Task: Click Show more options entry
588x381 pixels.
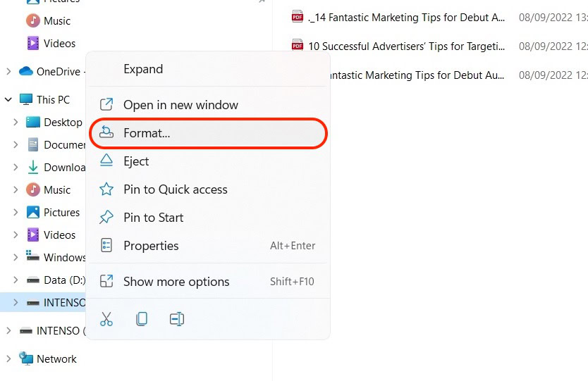Action: pyautogui.click(x=176, y=282)
